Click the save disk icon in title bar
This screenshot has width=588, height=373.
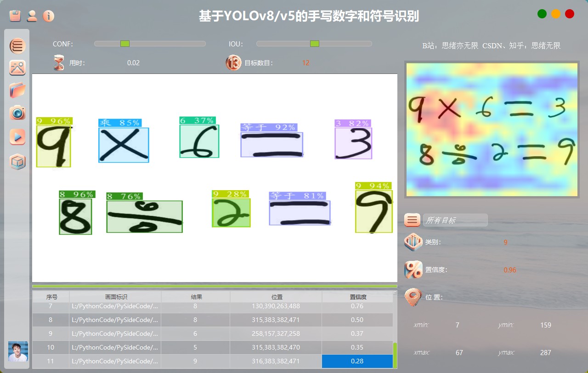pos(15,16)
